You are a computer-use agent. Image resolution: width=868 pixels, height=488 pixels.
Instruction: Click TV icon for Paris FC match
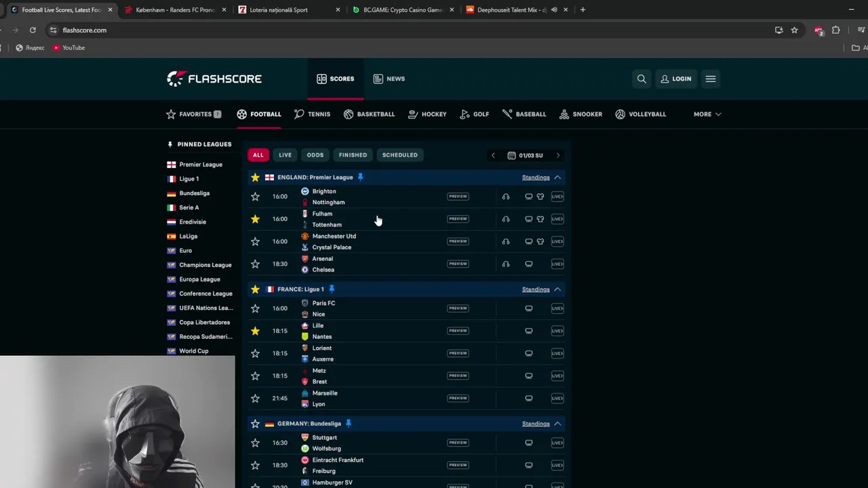(x=529, y=308)
